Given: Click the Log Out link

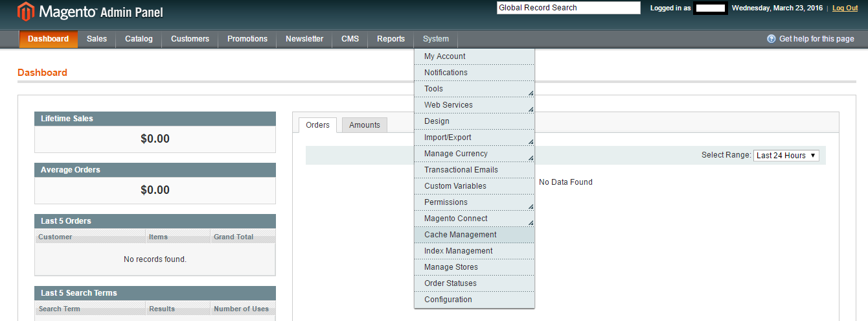Looking at the screenshot, I should [x=845, y=8].
